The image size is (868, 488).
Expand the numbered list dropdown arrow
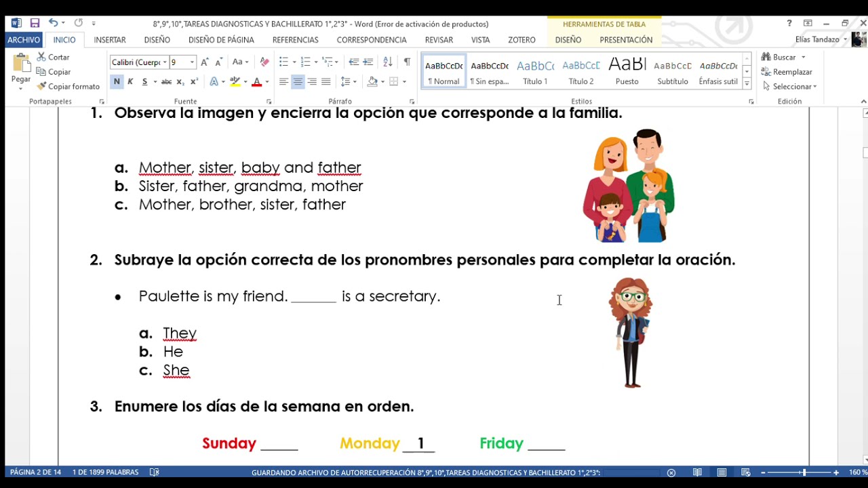(315, 62)
